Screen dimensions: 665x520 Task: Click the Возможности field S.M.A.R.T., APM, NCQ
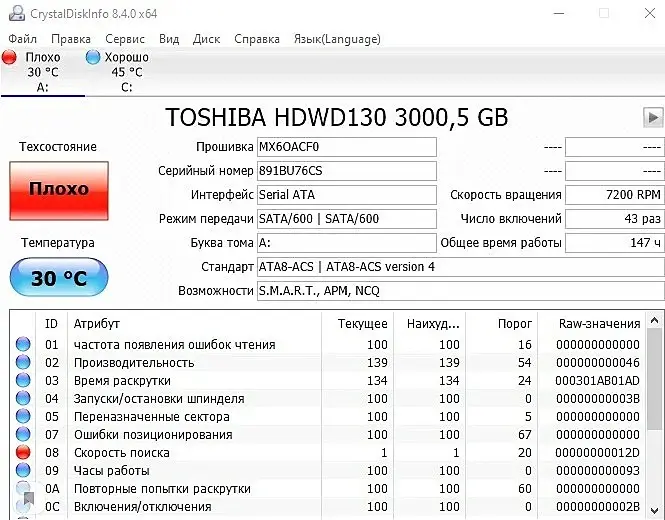[461, 291]
